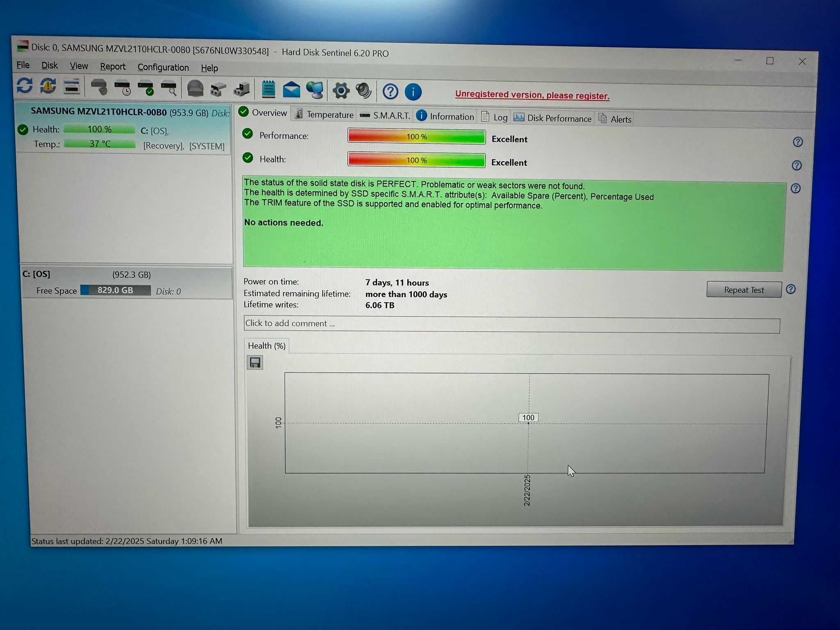840x630 pixels.
Task: Click the 'No actions needed.' status text
Action: [x=284, y=223]
